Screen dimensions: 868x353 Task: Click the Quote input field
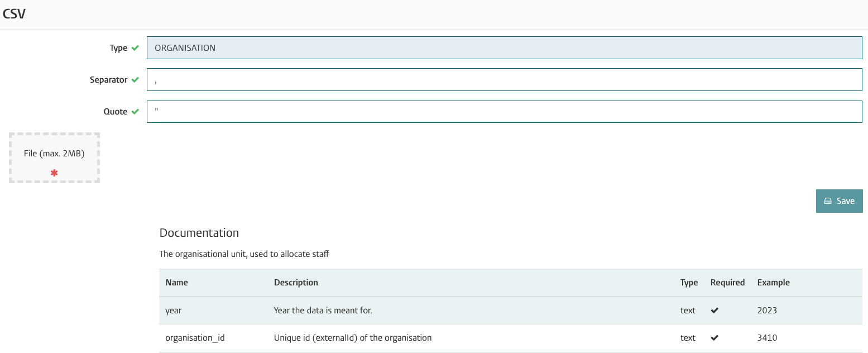(505, 112)
